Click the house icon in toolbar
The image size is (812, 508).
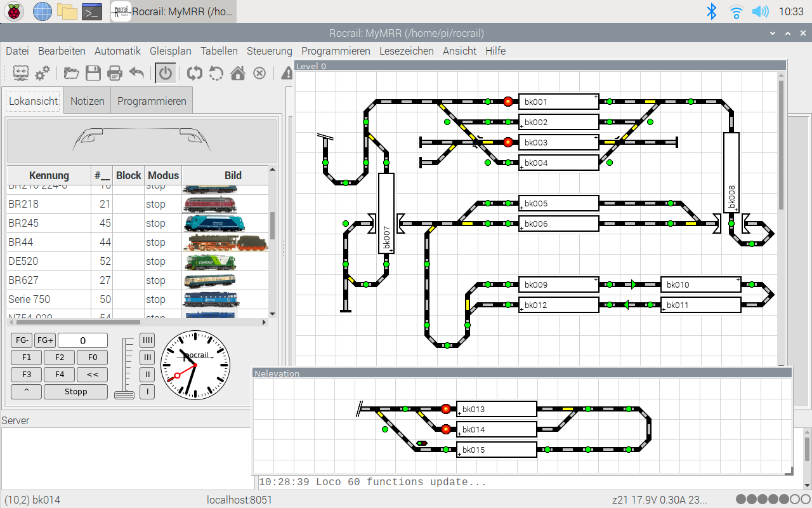238,73
